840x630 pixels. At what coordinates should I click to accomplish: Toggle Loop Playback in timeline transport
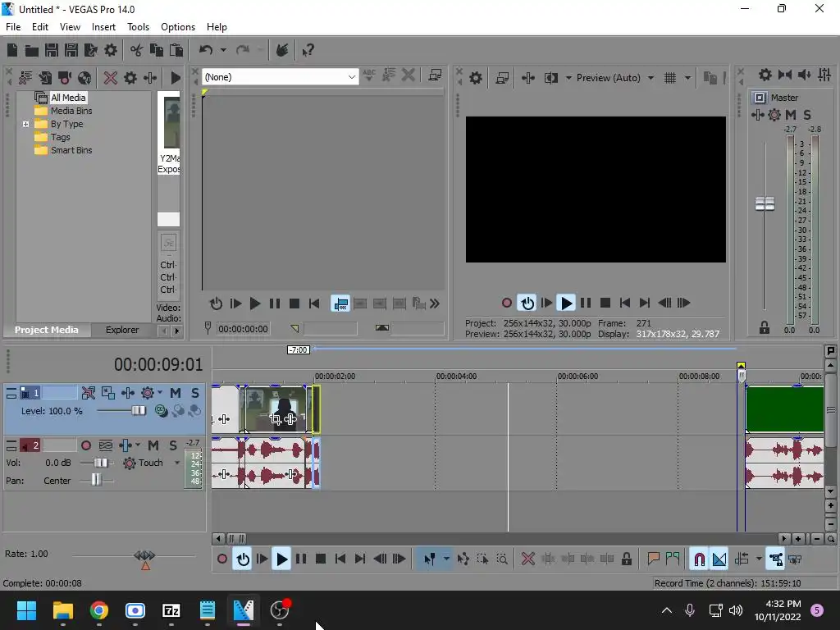click(243, 559)
